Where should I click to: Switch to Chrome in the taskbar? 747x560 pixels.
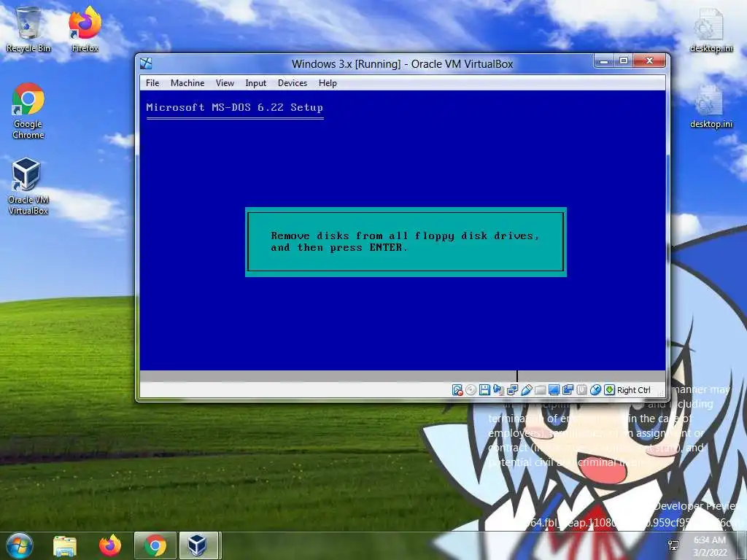click(155, 545)
